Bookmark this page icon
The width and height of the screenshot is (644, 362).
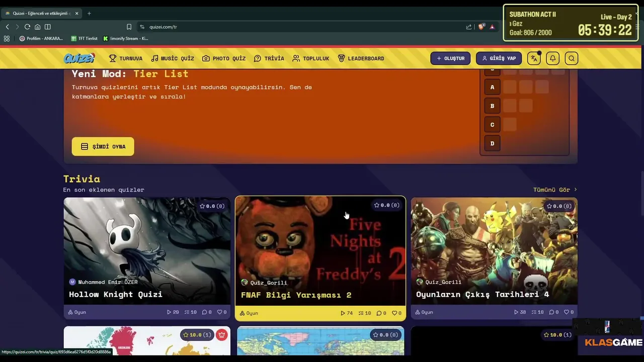pos(129,27)
